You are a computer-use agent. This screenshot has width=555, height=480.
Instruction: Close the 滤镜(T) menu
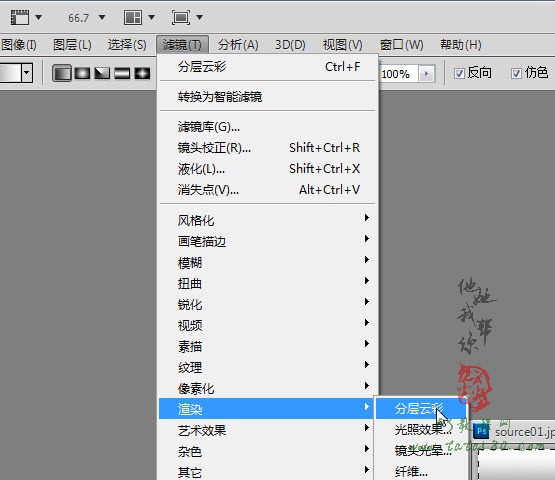[182, 45]
